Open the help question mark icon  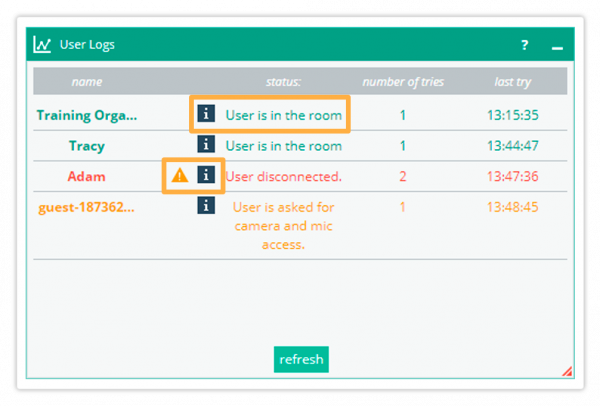525,45
